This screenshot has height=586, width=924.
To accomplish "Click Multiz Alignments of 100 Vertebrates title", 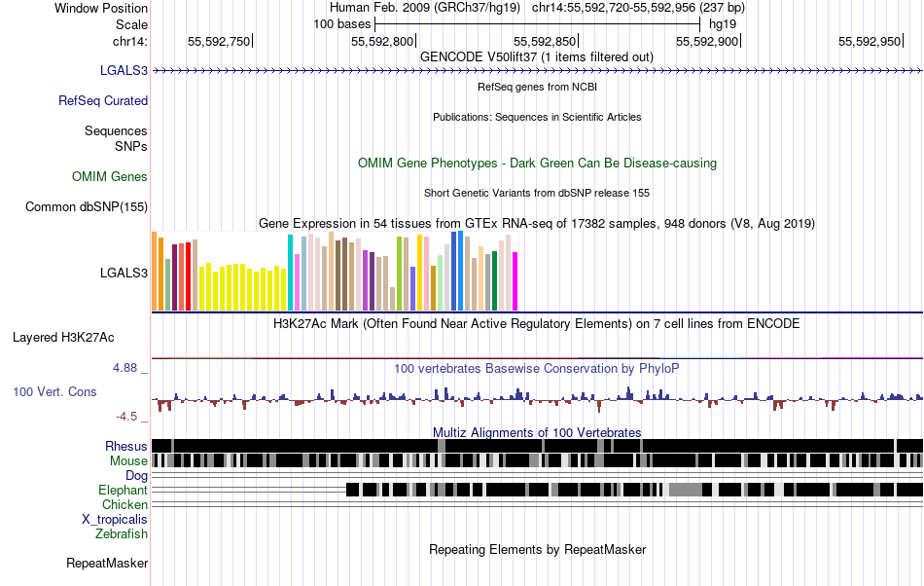I will pyautogui.click(x=537, y=433).
